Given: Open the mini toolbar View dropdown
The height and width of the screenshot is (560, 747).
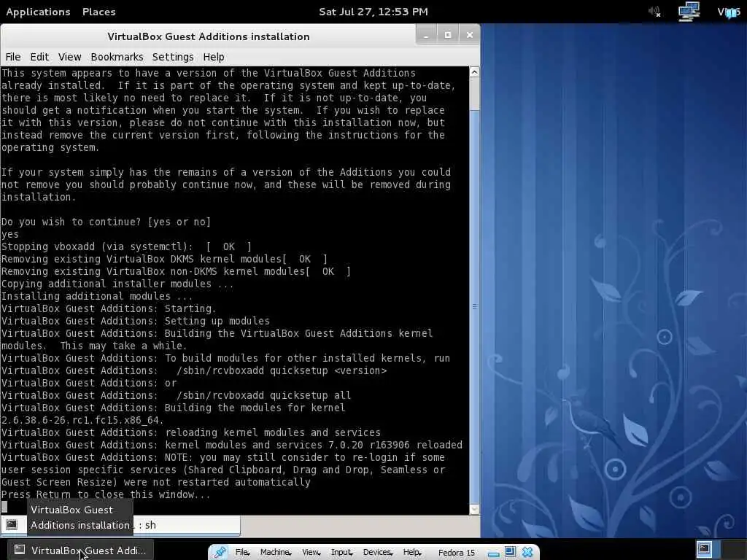Looking at the screenshot, I should pyautogui.click(x=311, y=553).
